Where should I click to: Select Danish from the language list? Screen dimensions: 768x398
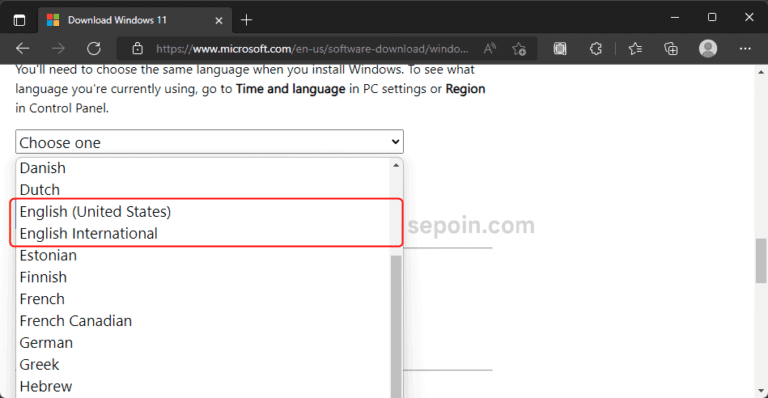click(x=204, y=168)
